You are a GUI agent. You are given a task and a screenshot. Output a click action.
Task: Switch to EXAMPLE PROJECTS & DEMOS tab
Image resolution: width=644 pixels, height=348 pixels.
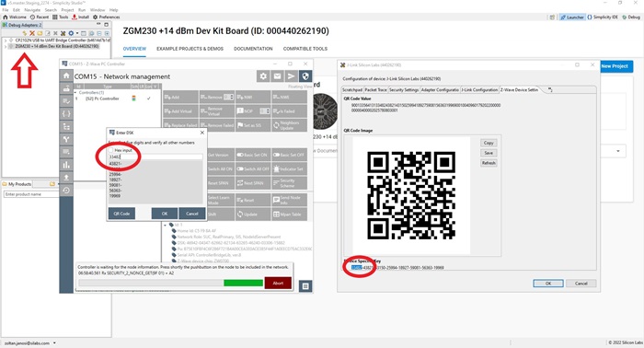point(190,49)
